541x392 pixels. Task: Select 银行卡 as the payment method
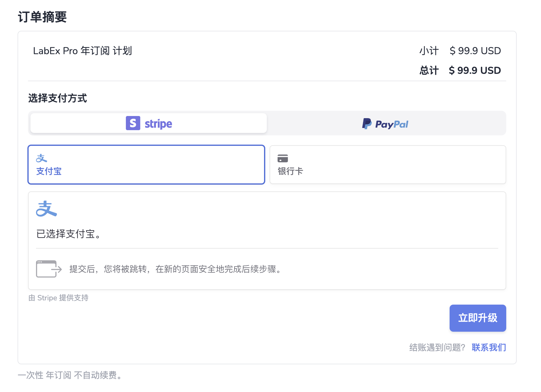tap(387, 165)
